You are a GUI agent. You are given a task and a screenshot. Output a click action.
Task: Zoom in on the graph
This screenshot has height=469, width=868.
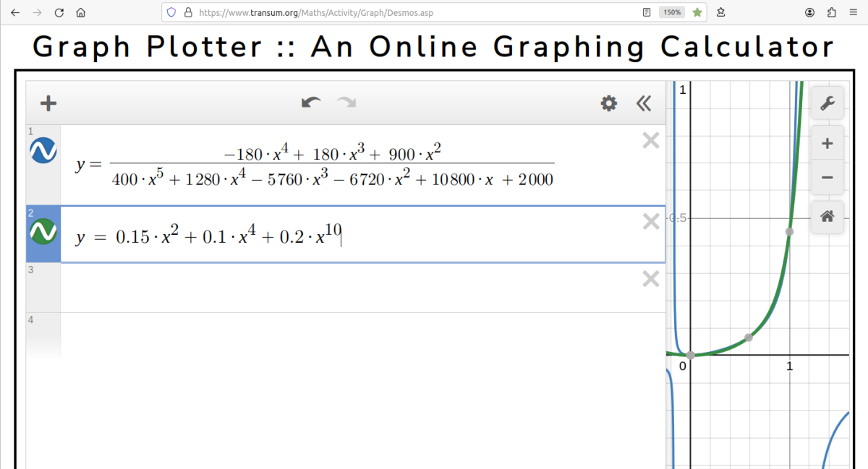coord(827,144)
